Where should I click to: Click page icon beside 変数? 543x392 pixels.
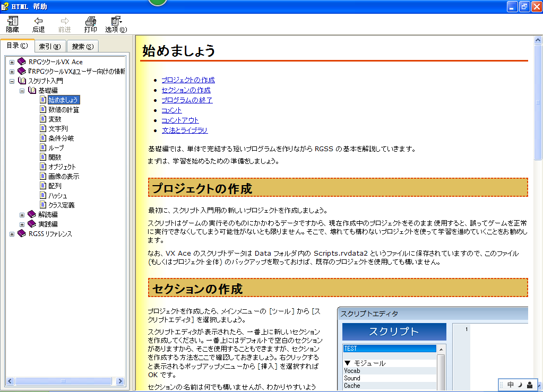coord(43,119)
